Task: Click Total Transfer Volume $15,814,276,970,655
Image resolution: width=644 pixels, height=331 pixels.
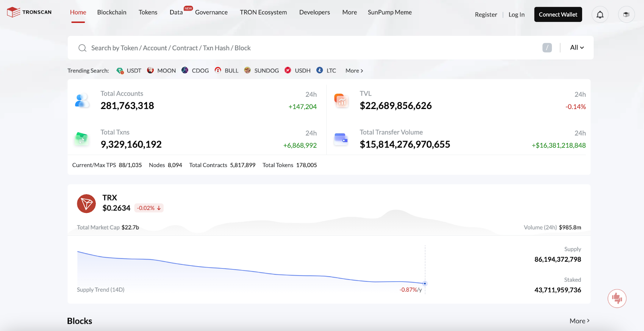Action: click(405, 144)
